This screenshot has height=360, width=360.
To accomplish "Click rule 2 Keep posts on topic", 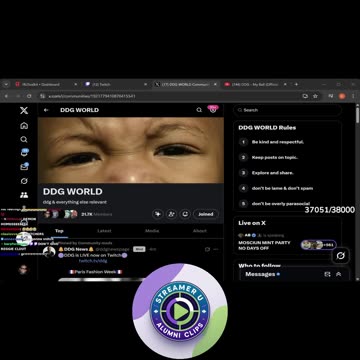I will tap(274, 157).
